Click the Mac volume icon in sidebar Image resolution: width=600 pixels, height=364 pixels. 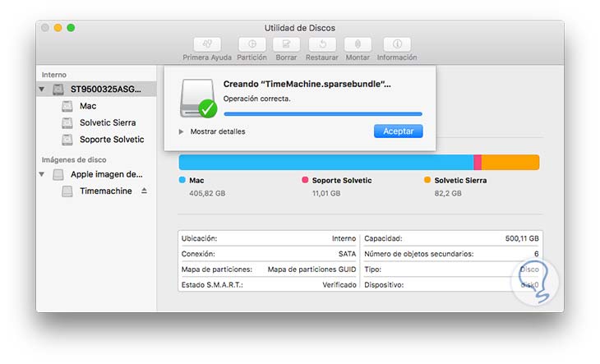click(x=67, y=106)
